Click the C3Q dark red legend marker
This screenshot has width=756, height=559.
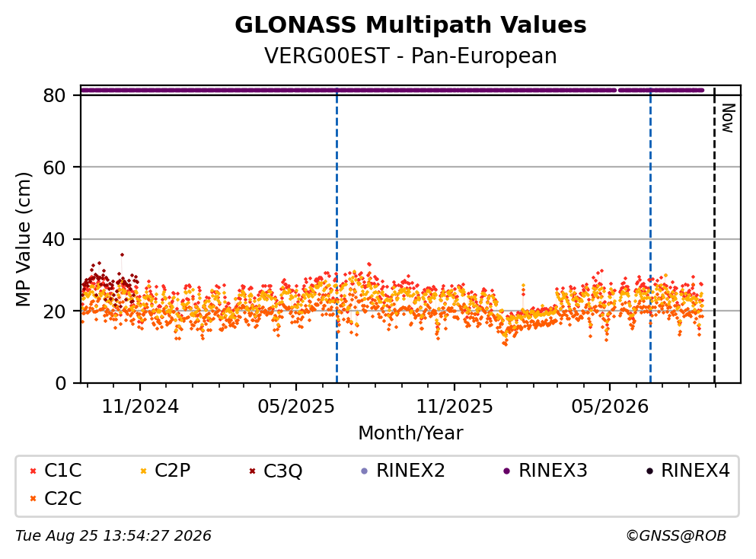(252, 471)
